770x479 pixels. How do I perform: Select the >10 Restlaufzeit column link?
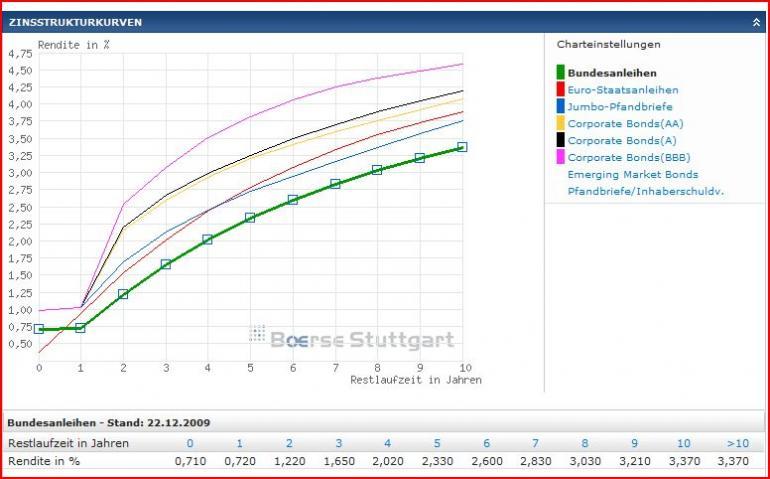click(x=738, y=443)
